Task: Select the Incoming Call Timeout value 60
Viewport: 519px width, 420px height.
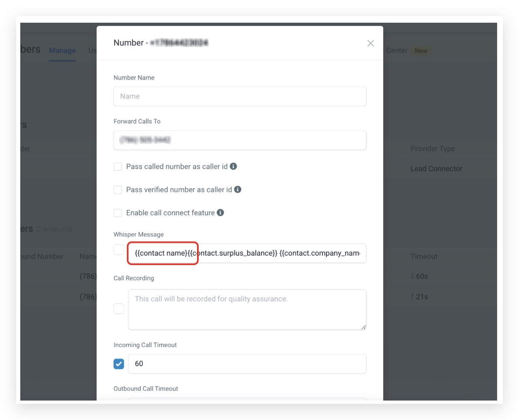Action: [x=248, y=363]
